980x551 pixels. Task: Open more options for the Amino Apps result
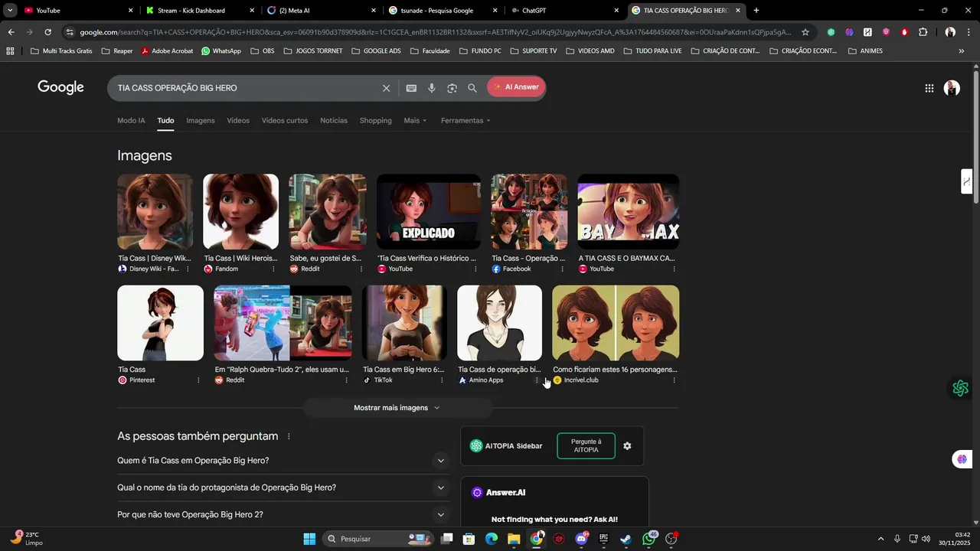(537, 380)
